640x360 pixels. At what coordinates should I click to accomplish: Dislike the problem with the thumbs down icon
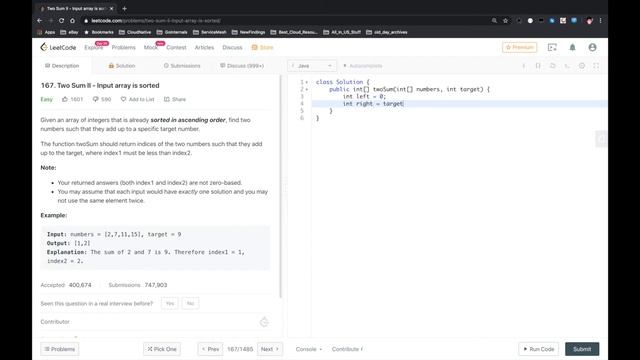tap(96, 99)
